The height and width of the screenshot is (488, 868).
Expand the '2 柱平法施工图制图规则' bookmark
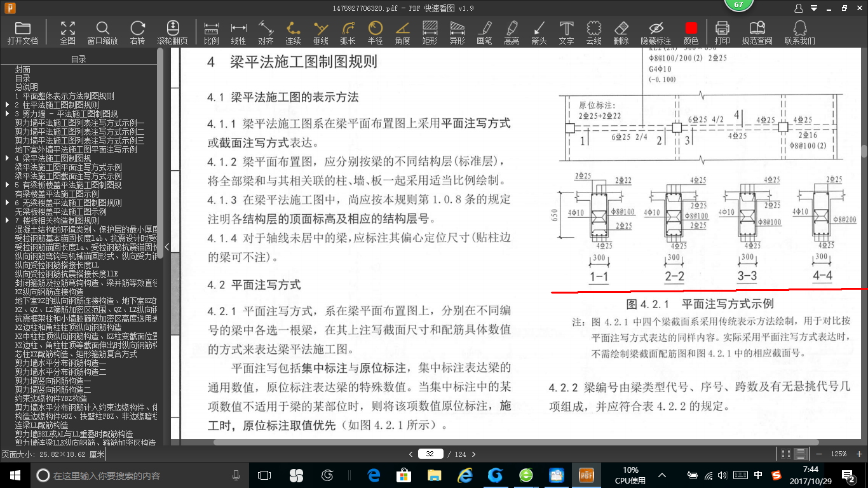coord(7,105)
